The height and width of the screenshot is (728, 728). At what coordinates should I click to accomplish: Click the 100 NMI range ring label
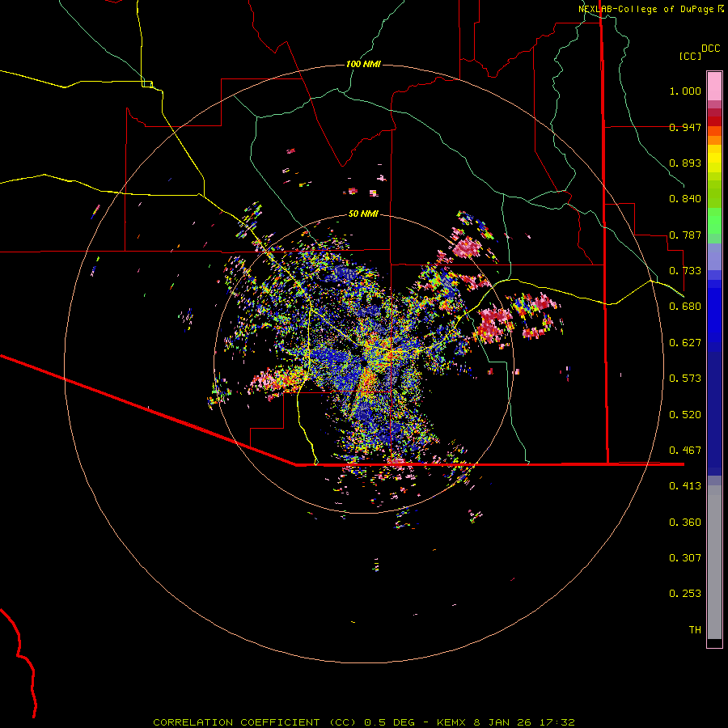363,64
